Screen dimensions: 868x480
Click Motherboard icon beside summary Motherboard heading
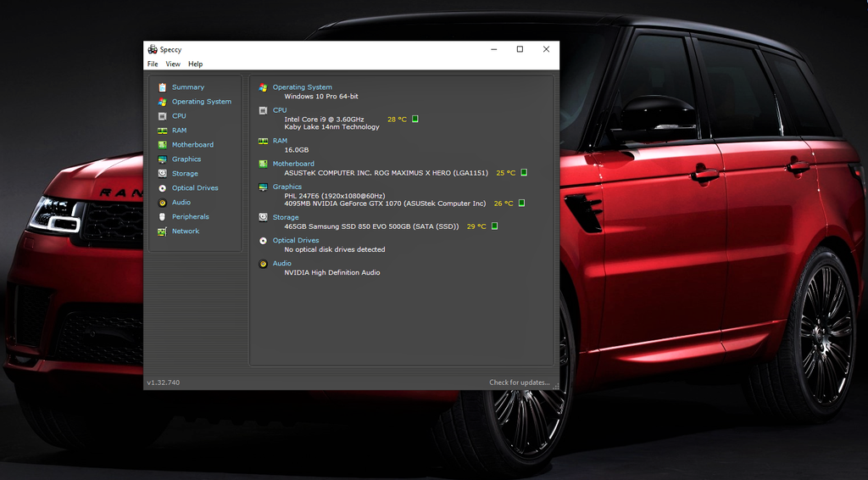(x=263, y=164)
